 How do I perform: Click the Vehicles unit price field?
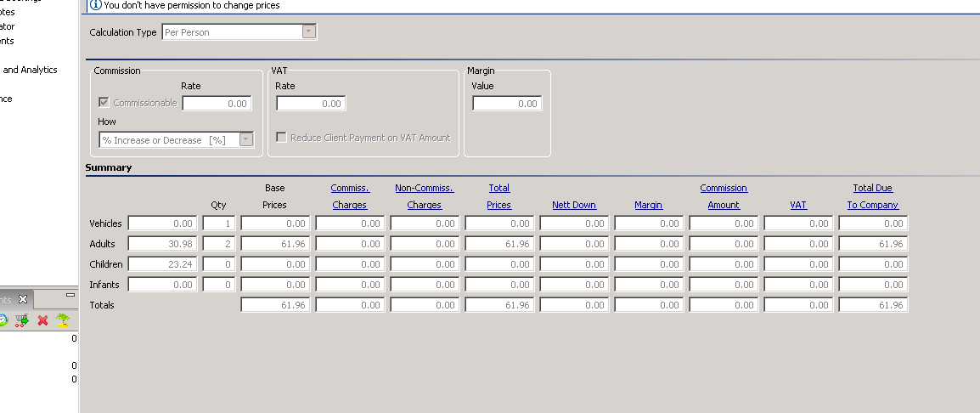(162, 223)
